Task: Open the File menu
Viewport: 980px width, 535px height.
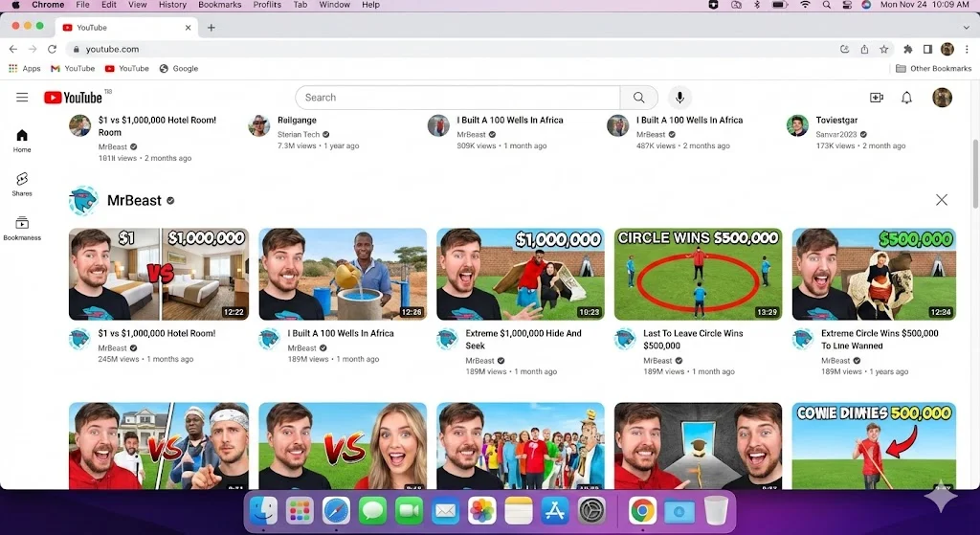Action: point(82,5)
